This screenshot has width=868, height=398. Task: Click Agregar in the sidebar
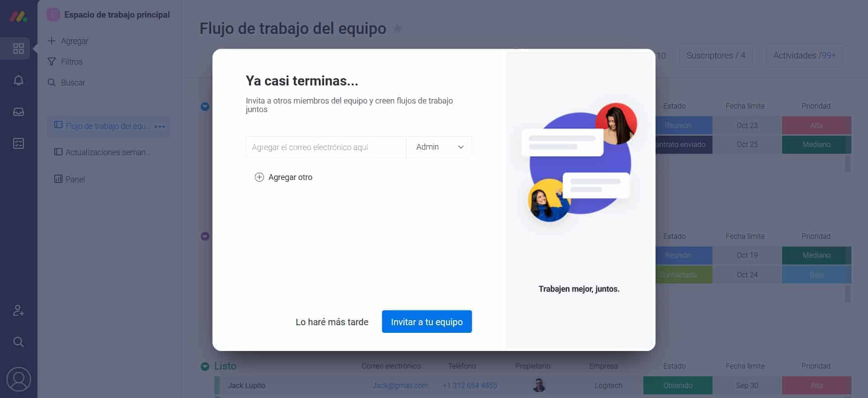point(75,41)
